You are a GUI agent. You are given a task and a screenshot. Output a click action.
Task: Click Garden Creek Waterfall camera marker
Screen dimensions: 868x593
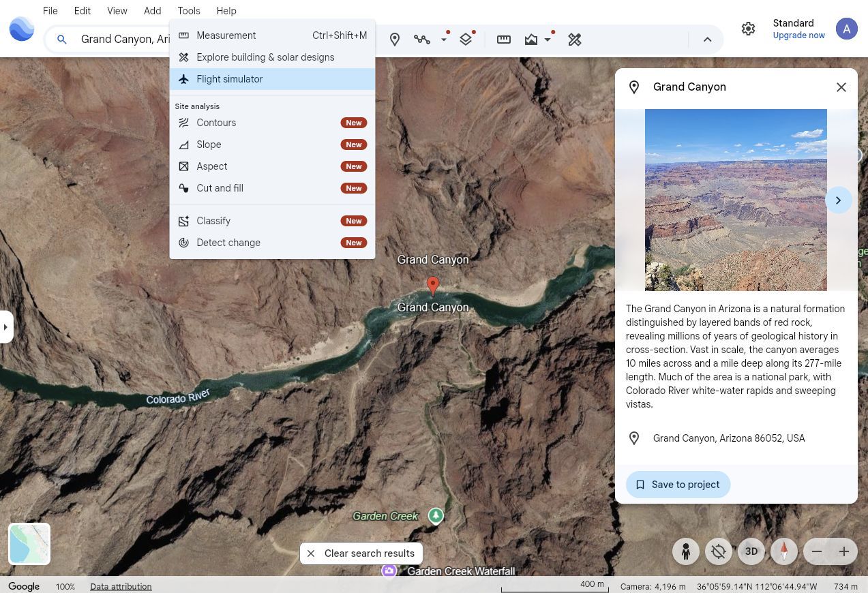[x=389, y=571]
